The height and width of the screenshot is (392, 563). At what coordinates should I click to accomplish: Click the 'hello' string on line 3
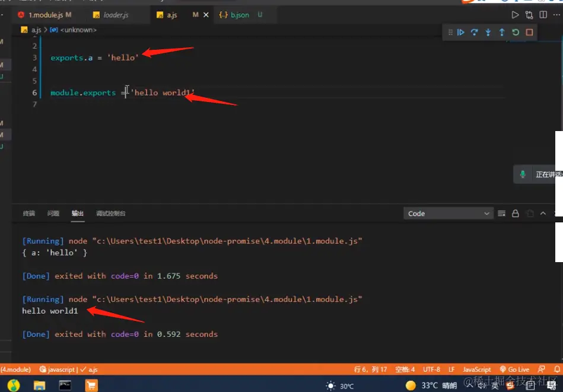click(x=123, y=58)
